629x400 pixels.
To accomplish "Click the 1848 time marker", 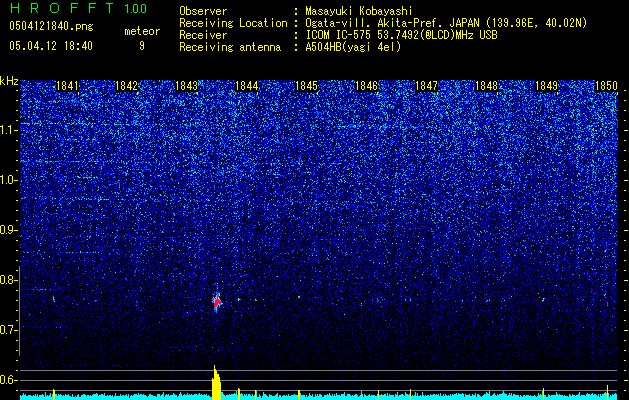I will (x=486, y=86).
